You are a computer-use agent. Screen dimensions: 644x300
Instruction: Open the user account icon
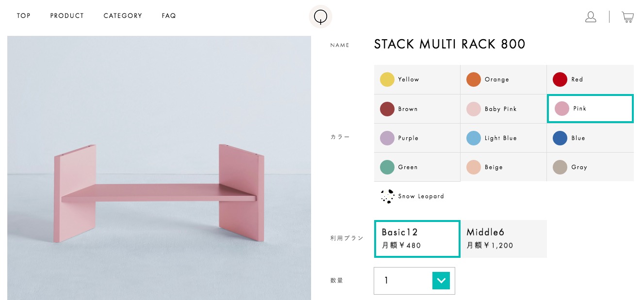point(591,17)
